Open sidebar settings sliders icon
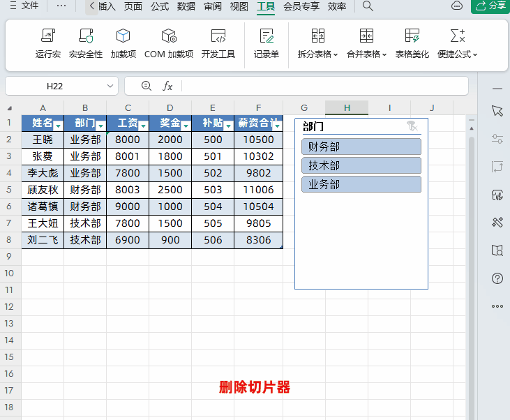The width and height of the screenshot is (510, 420). click(x=497, y=139)
